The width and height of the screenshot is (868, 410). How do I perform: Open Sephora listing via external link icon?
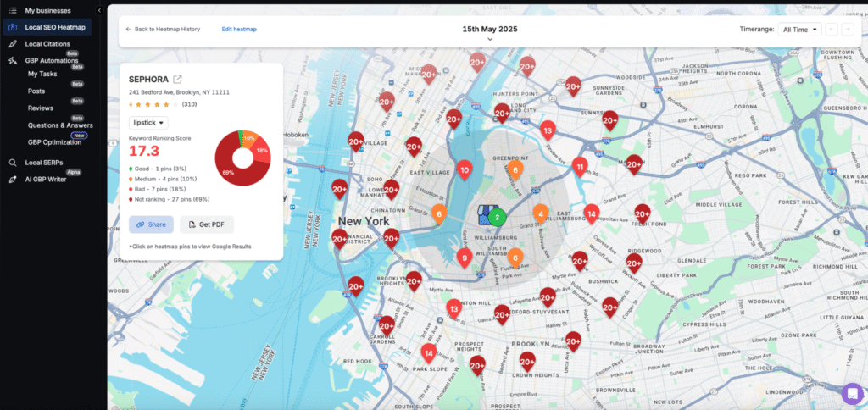pos(178,80)
